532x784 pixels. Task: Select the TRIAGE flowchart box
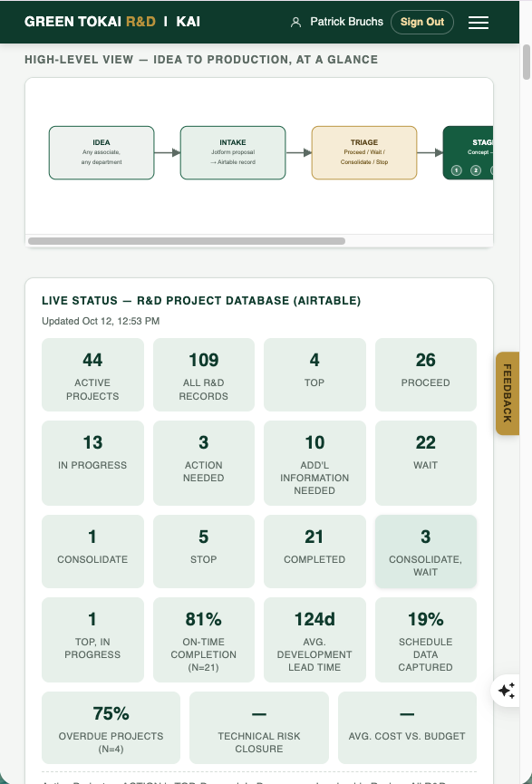364,152
